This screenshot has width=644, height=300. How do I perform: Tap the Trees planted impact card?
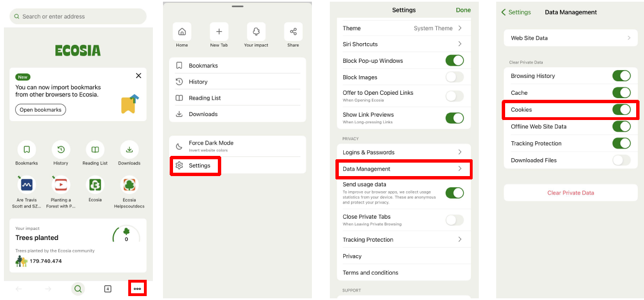pos(78,245)
